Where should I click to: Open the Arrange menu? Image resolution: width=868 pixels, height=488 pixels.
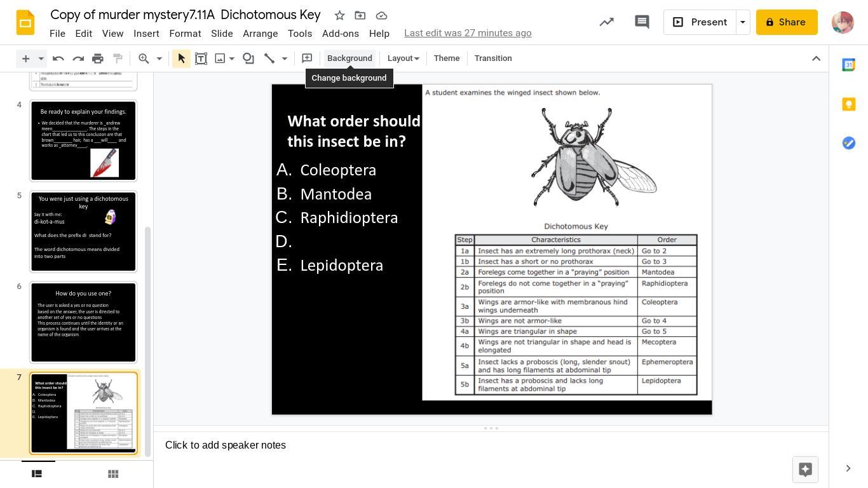261,33
